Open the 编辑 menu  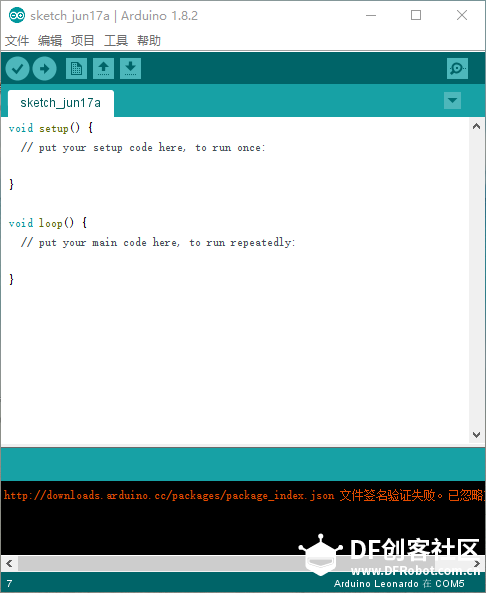(x=50, y=40)
